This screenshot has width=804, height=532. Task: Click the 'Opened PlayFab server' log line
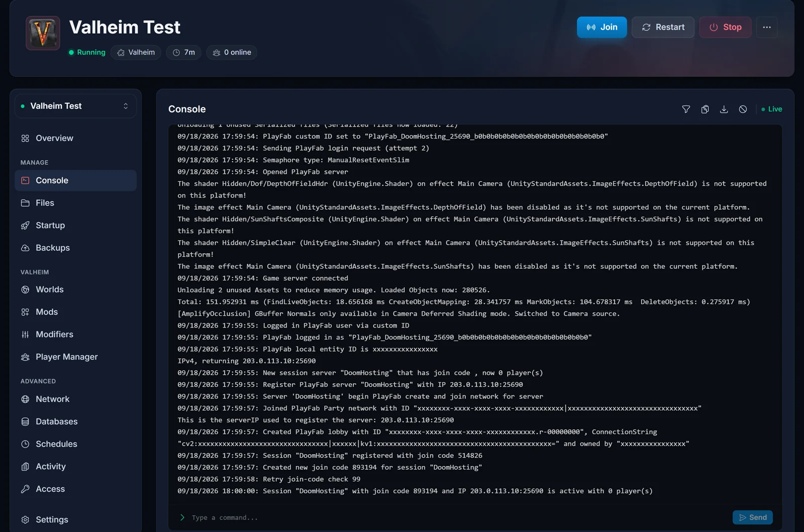263,172
